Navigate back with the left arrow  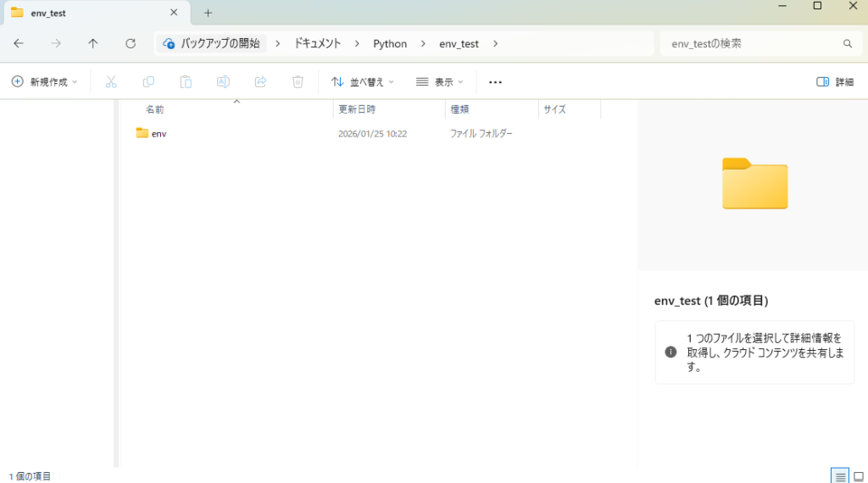(19, 43)
